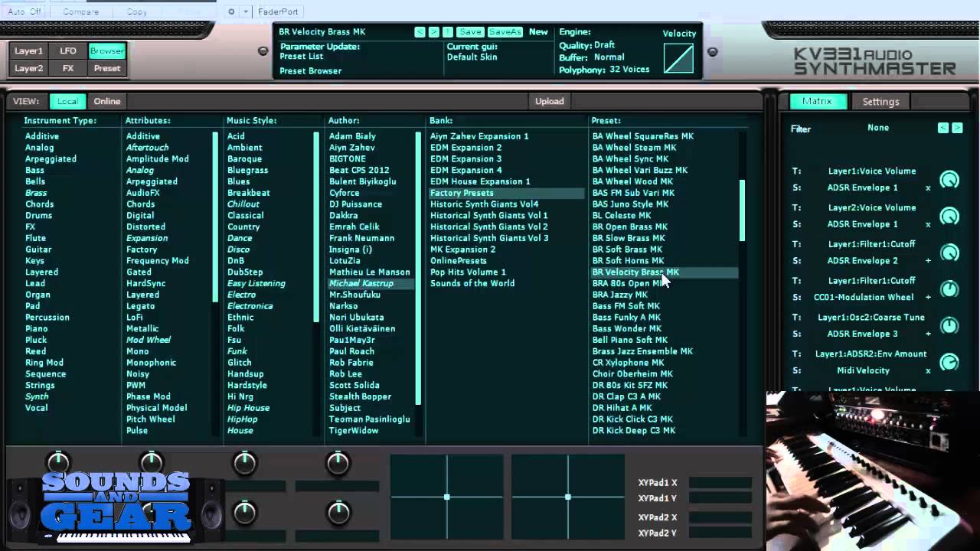Click the XYPad2 Y assignment field
980x551 pixels.
pyautogui.click(x=720, y=533)
